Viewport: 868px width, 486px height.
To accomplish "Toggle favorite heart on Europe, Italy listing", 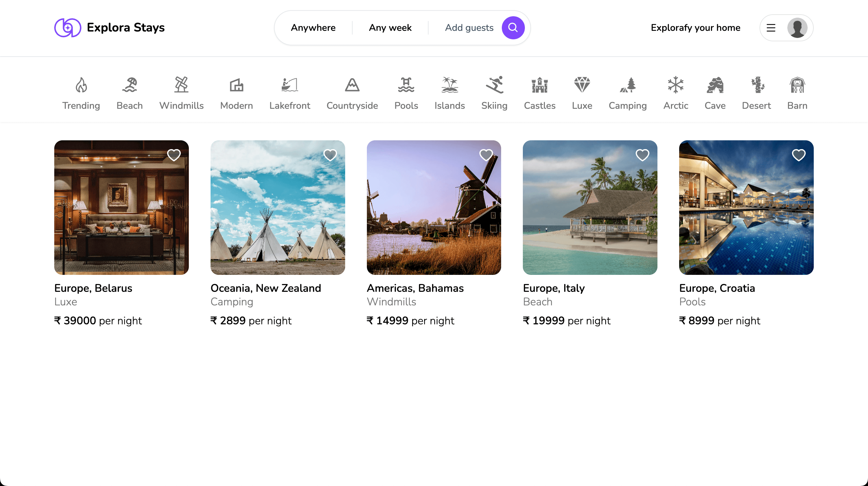I will [x=642, y=155].
